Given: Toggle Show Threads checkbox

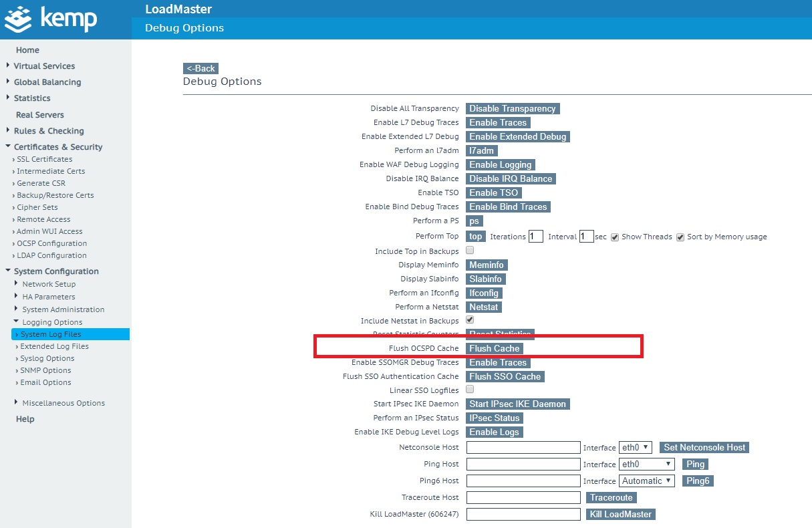Looking at the screenshot, I should click(x=615, y=237).
